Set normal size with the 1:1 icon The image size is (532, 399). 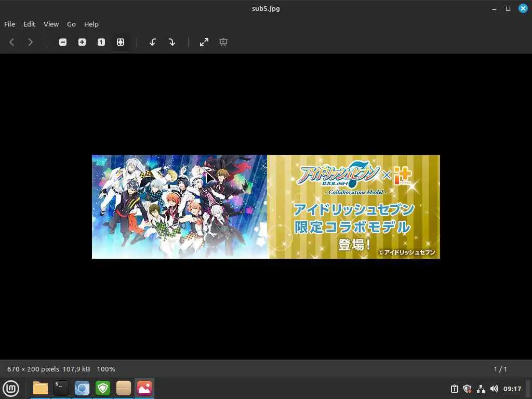coord(101,42)
